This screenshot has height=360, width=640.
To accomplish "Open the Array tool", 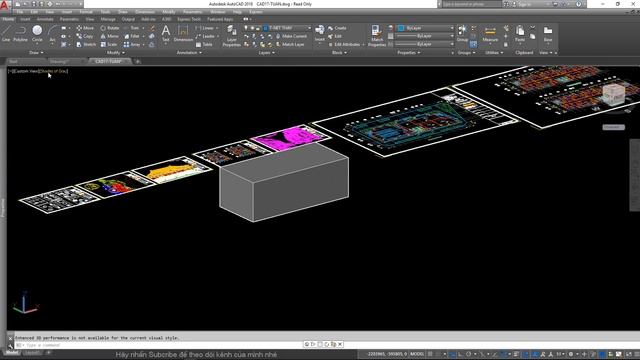I will coord(132,44).
